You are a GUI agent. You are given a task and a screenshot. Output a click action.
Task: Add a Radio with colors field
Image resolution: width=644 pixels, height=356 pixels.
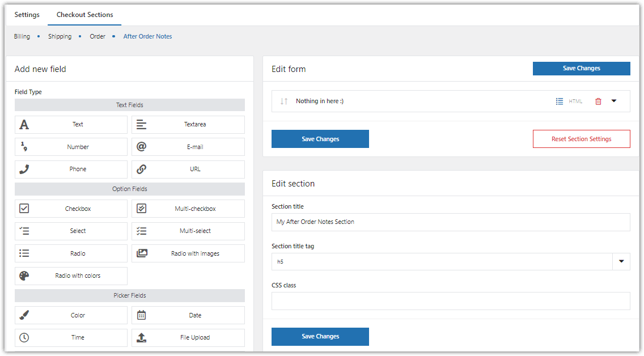(71, 276)
